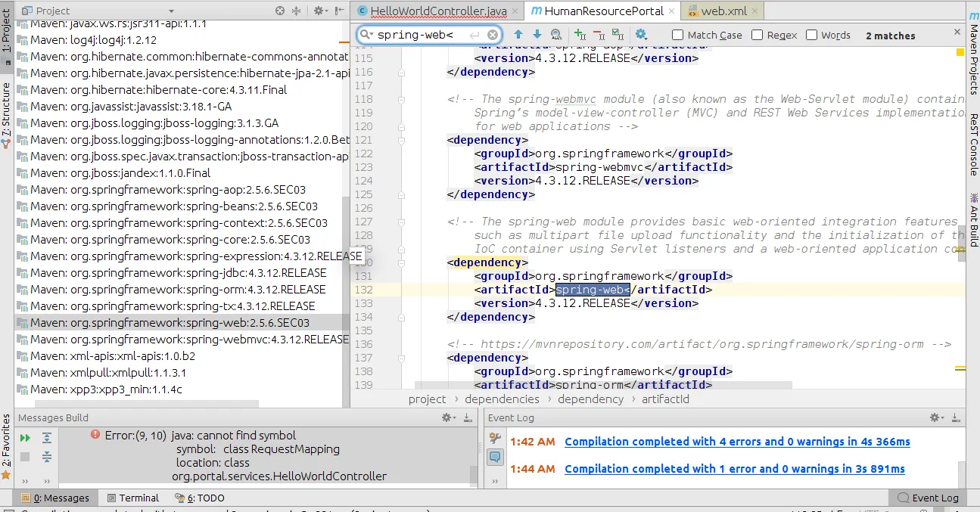Remove selection of occurrence icon
The image size is (980, 512).
599,35
